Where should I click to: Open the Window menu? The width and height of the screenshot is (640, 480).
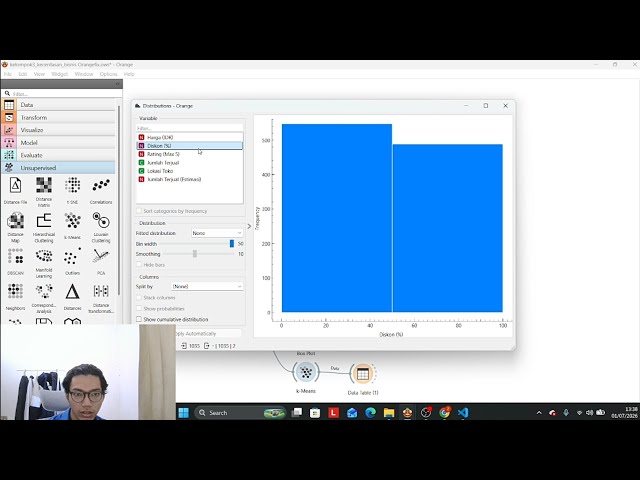tap(84, 74)
